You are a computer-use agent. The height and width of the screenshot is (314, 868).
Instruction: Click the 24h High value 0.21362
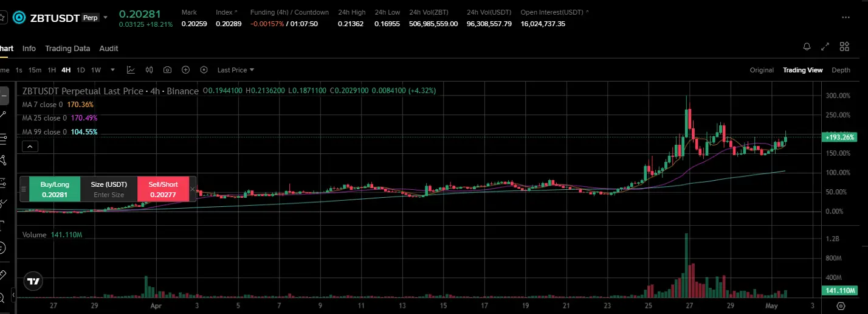[351, 24]
